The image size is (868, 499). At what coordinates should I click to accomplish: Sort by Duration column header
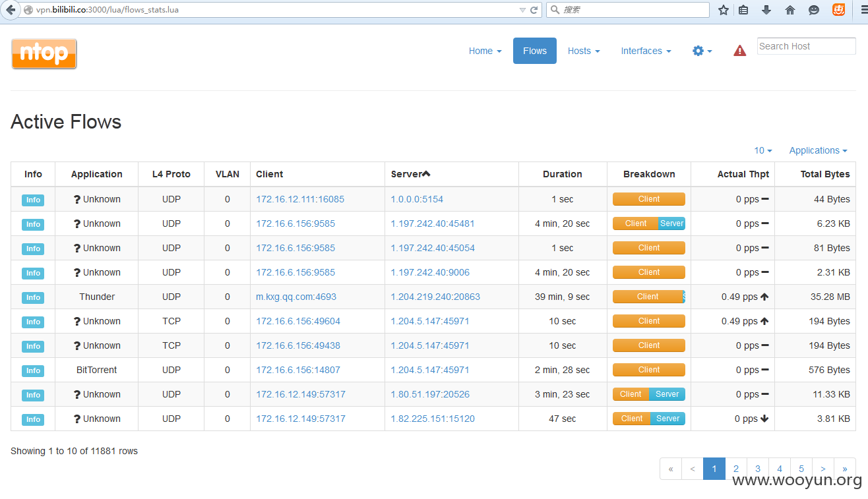563,174
